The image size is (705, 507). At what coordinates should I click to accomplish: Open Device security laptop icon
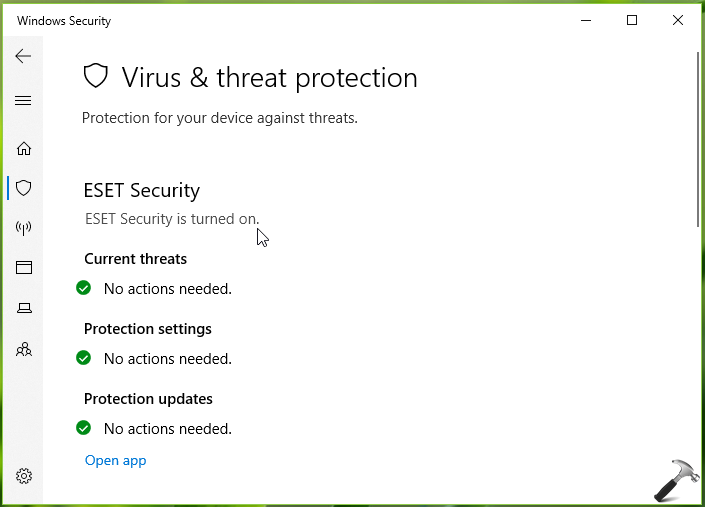(x=24, y=308)
